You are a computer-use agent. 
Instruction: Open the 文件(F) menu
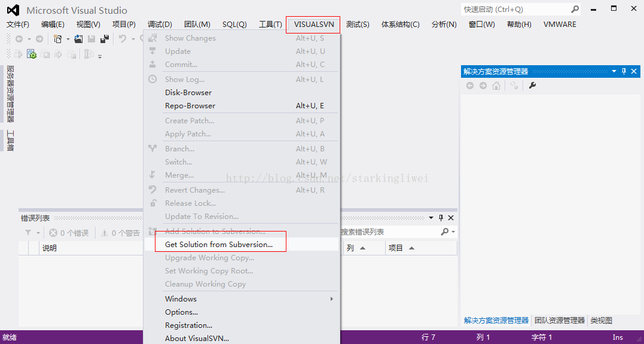pos(18,25)
